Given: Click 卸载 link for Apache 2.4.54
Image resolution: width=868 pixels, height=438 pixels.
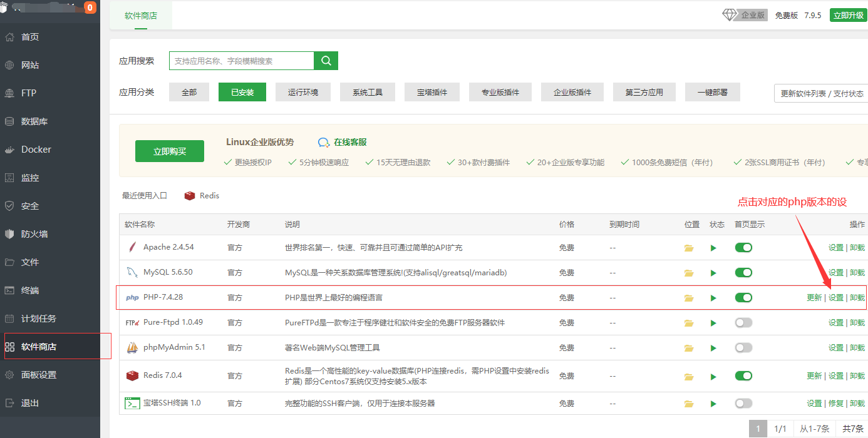Looking at the screenshot, I should pos(857,248).
